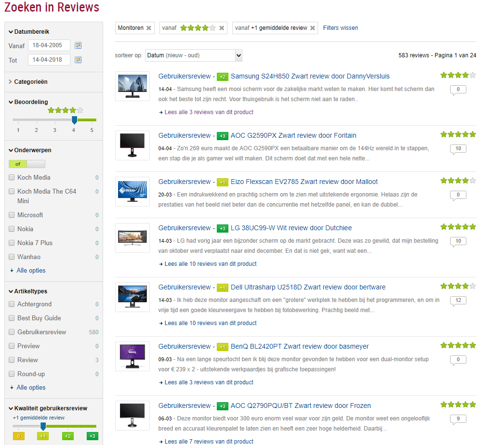
Task: Click the Vanaf date input field
Action: [x=49, y=45]
